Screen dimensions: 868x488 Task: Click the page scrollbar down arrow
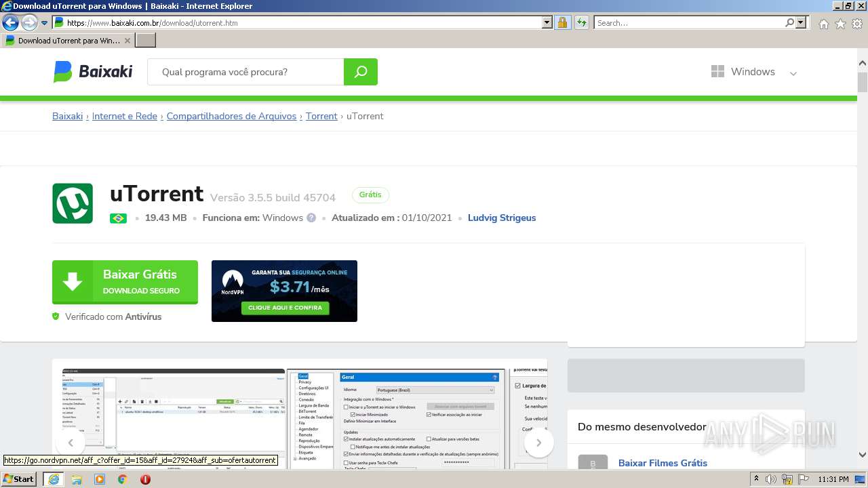point(863,455)
